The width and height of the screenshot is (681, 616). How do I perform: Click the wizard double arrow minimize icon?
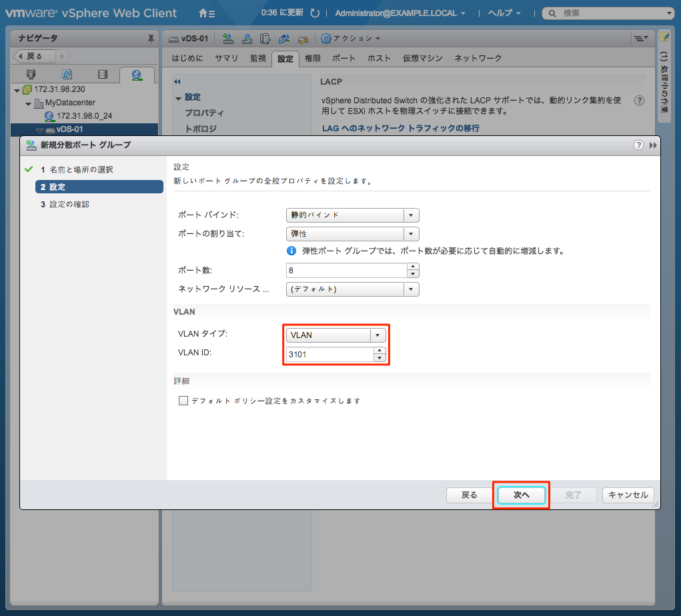(x=653, y=145)
